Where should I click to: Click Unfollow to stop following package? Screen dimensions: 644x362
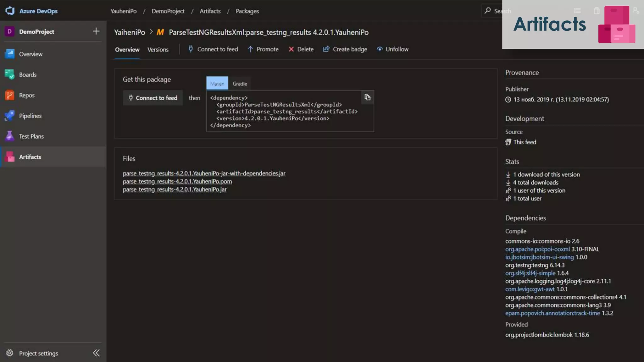coord(393,49)
